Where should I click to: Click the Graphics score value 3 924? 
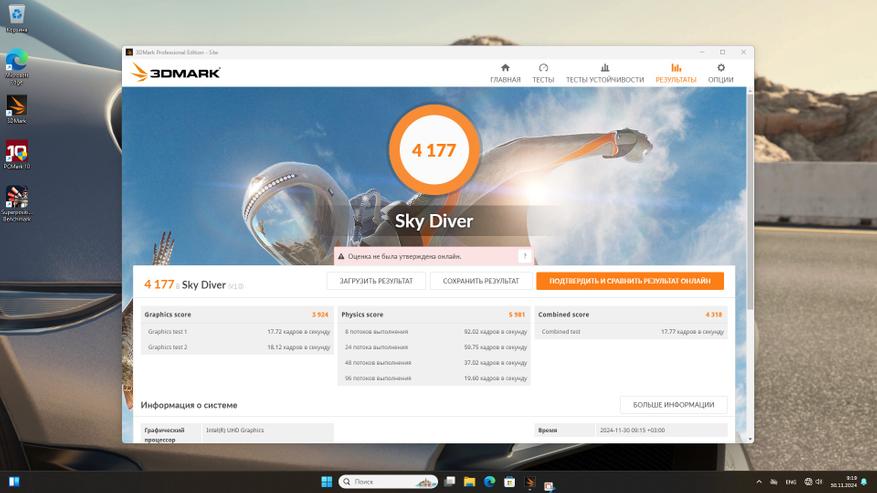pyautogui.click(x=320, y=314)
